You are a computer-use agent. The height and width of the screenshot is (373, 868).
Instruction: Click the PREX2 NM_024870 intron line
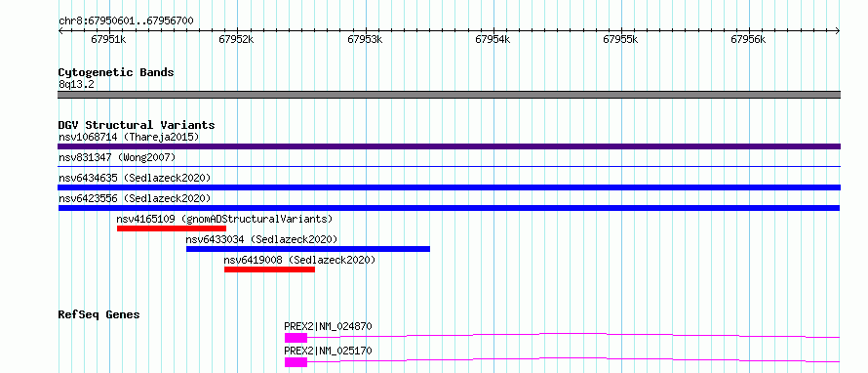click(573, 334)
